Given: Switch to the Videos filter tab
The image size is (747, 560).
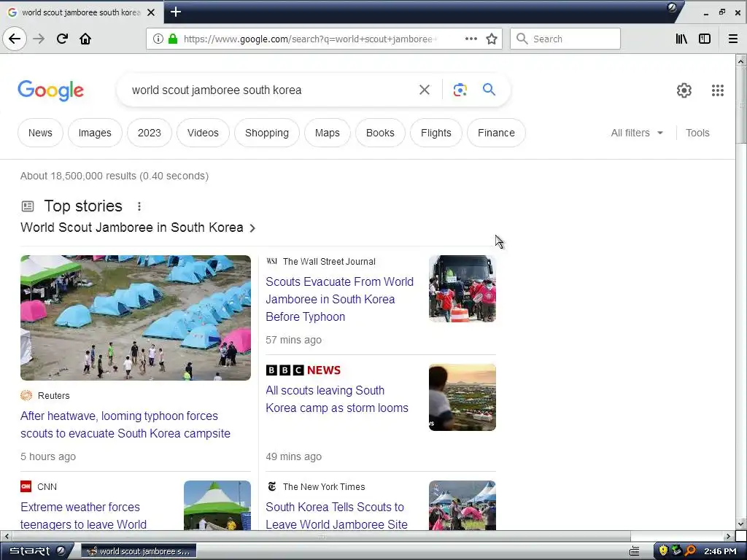Looking at the screenshot, I should point(203,133).
